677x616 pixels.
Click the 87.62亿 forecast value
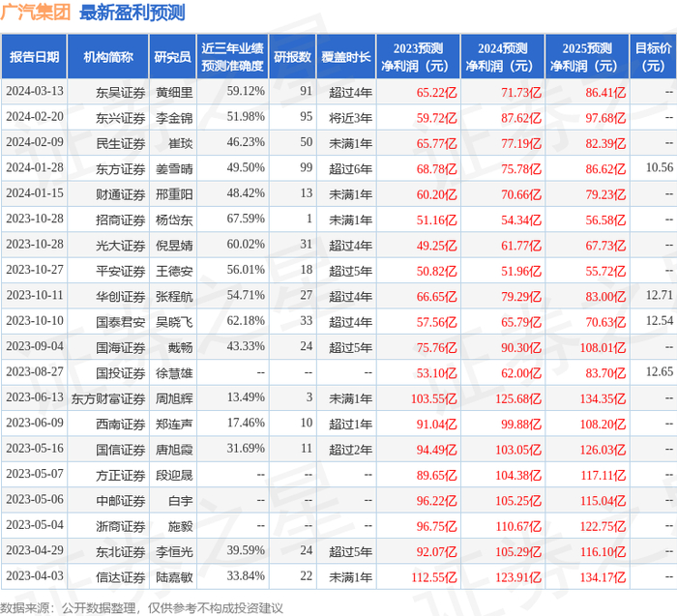(521, 118)
